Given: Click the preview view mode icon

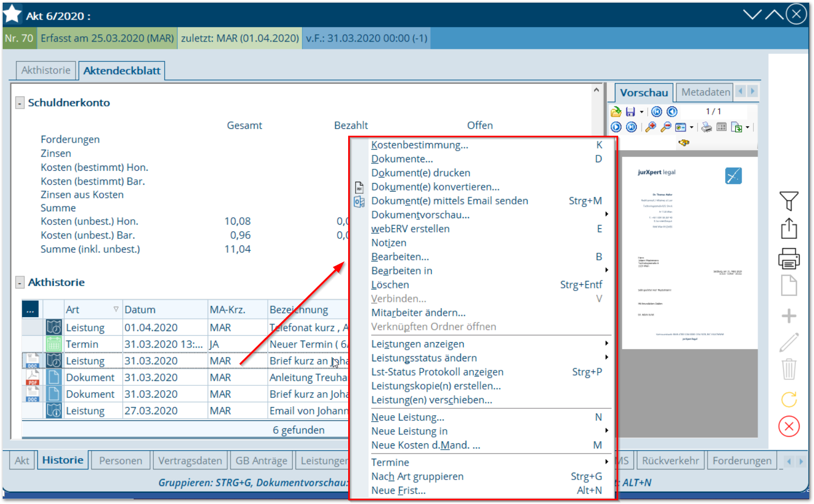Looking at the screenshot, I should tap(680, 127).
